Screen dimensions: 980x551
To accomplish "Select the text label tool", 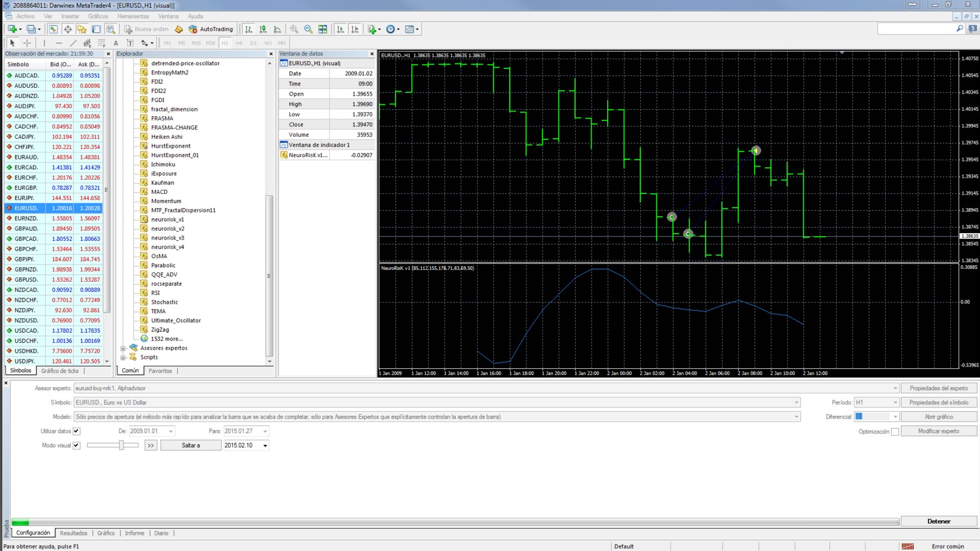I will point(116,43).
